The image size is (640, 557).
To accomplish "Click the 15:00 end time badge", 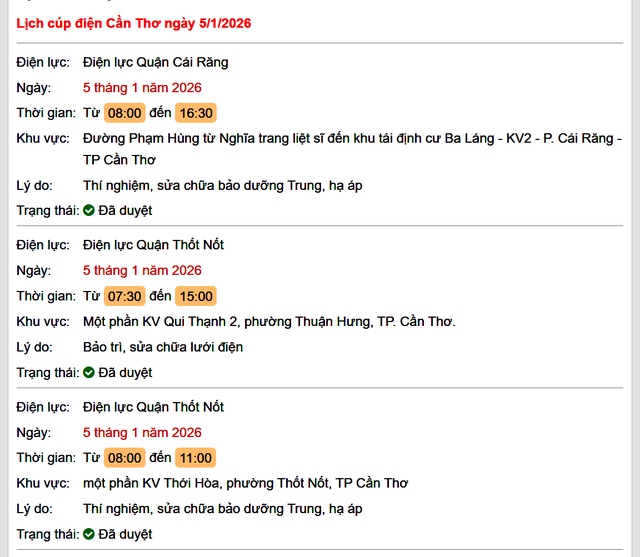I will pyautogui.click(x=195, y=296).
